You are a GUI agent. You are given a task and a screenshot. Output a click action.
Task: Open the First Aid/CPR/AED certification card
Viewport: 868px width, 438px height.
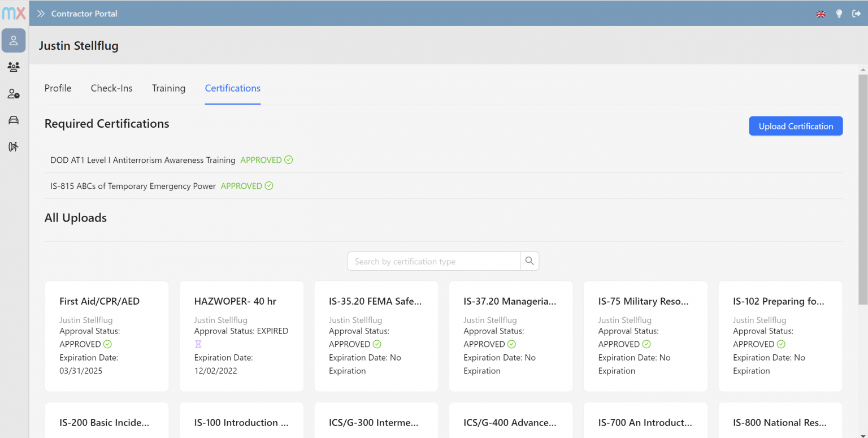point(107,336)
